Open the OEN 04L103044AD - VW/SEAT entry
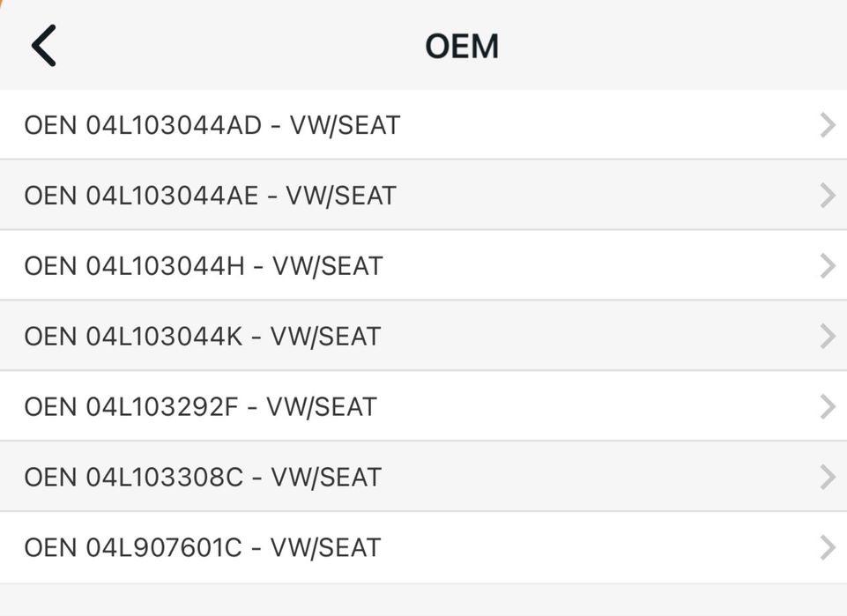The width and height of the screenshot is (847, 616). (212, 125)
